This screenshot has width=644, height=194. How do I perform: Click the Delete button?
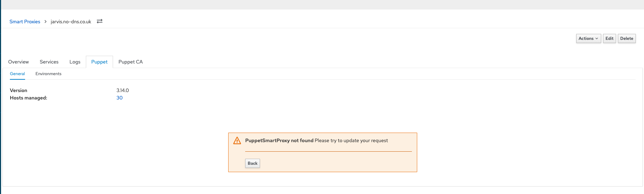pos(627,38)
